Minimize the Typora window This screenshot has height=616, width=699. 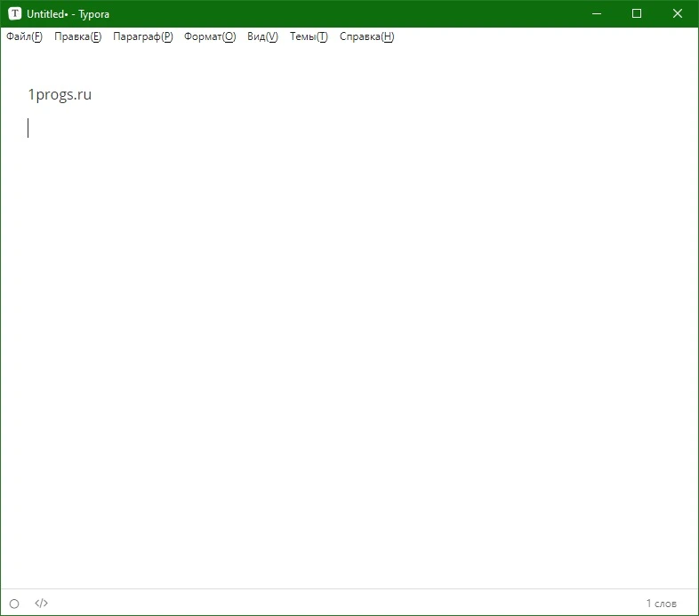(x=597, y=14)
